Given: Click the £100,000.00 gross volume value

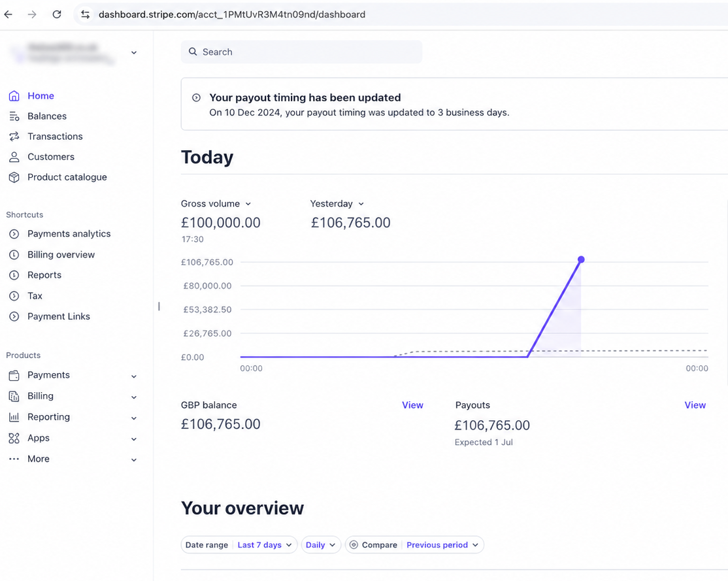Looking at the screenshot, I should click(x=220, y=223).
